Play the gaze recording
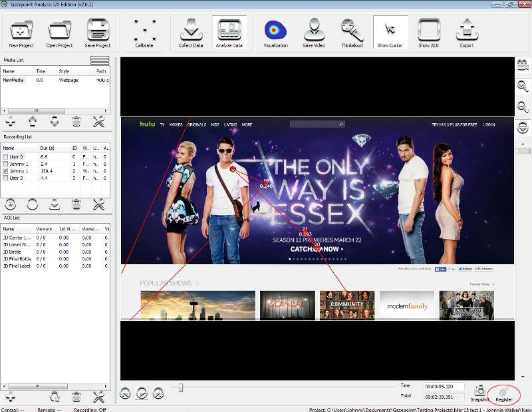This screenshot has height=412, width=532. 142,393
